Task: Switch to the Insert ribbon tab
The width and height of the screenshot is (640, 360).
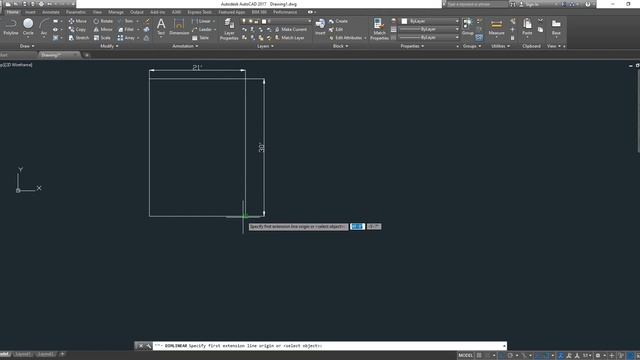Action: pos(30,12)
